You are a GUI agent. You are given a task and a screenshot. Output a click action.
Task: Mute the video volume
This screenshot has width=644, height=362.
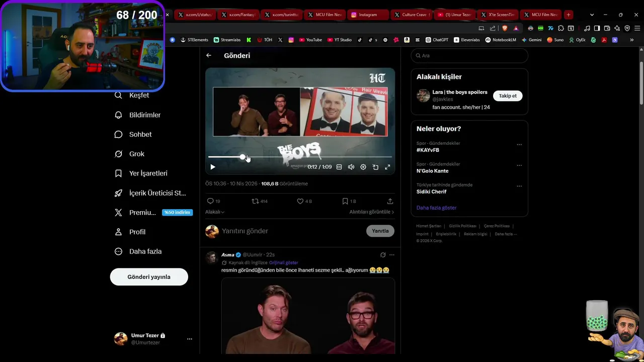click(351, 167)
